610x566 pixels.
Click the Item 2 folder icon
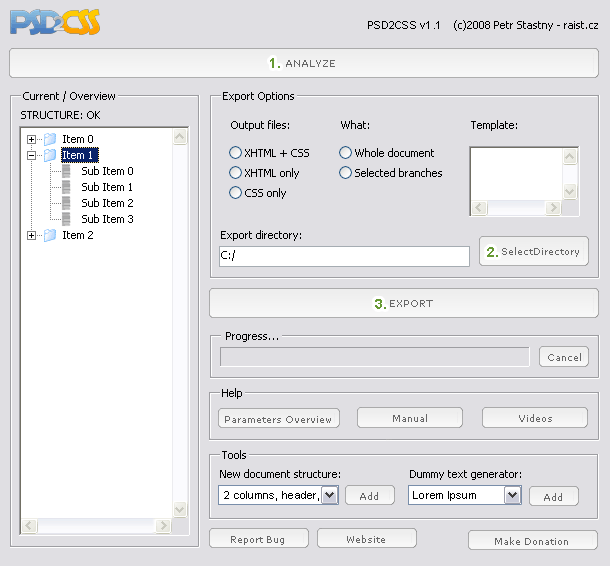click(50, 235)
